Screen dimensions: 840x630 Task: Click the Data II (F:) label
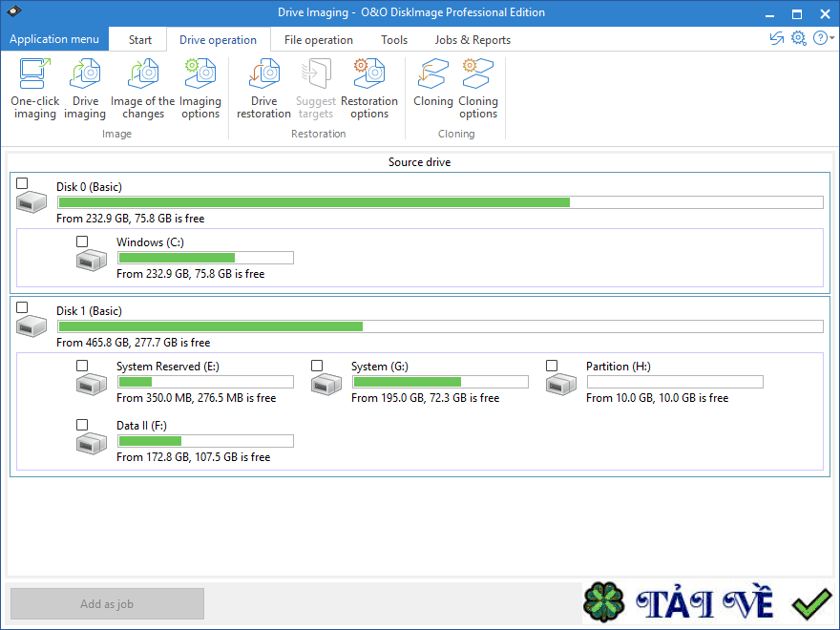pos(141,426)
